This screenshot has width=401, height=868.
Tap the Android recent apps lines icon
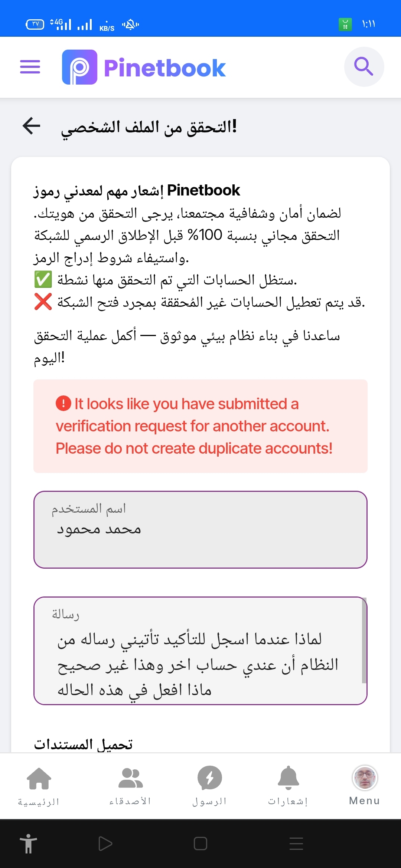(x=296, y=844)
